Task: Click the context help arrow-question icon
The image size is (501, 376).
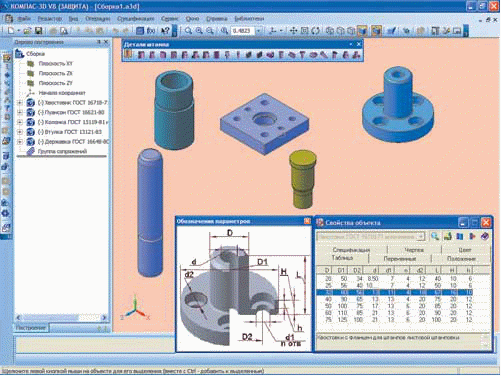Action: click(165, 31)
